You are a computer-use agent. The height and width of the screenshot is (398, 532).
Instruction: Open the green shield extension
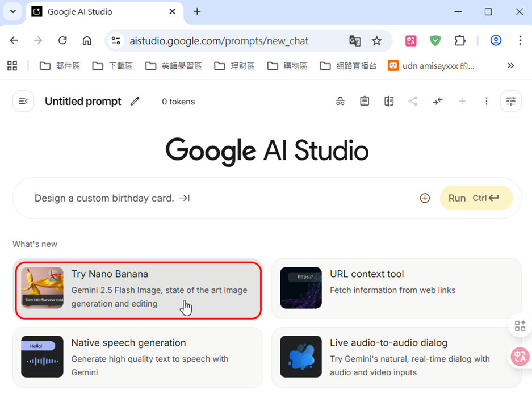435,41
